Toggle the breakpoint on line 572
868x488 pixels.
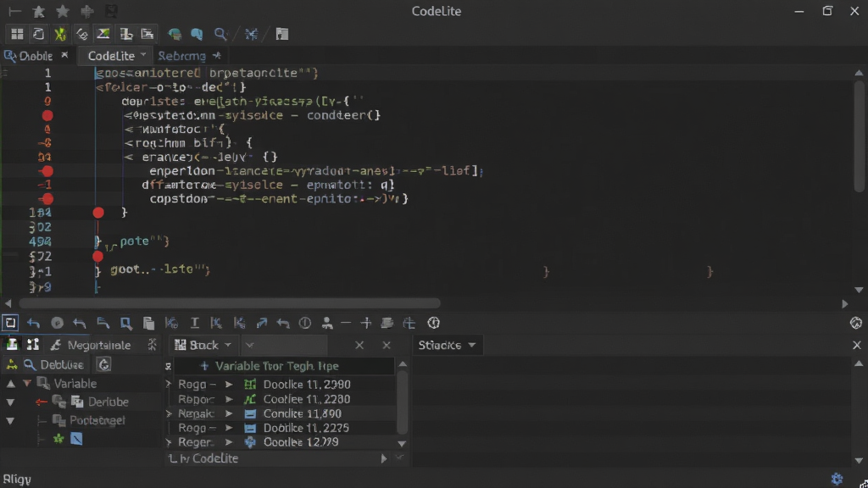pos(98,256)
